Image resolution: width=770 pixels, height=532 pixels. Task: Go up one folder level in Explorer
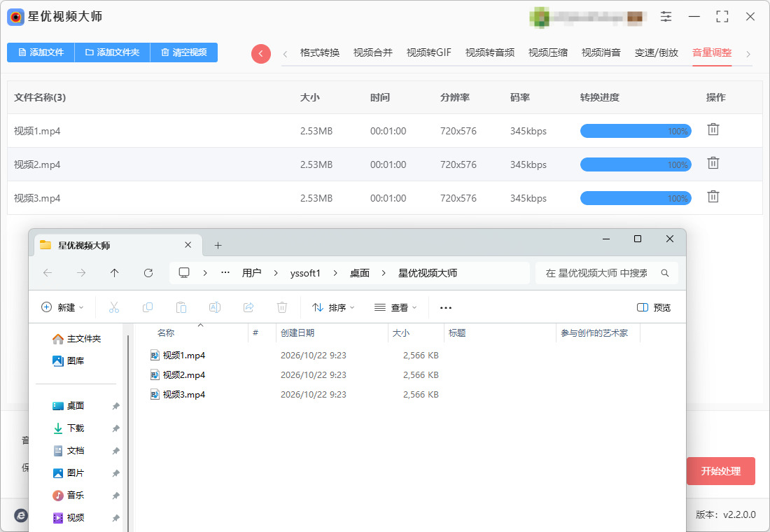(114, 272)
